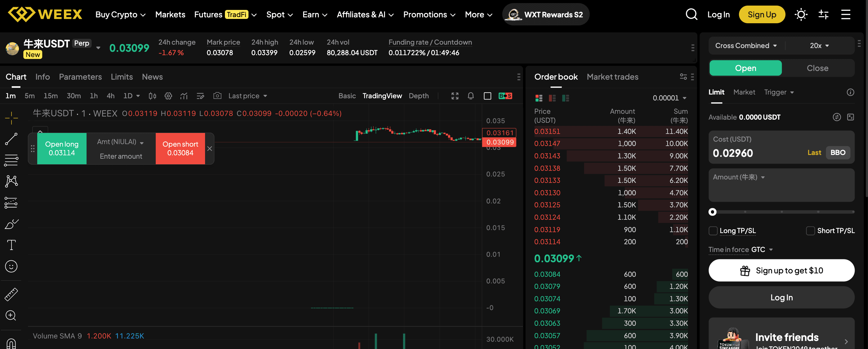Click the Sign Up button
The height and width of the screenshot is (349, 868).
click(762, 15)
